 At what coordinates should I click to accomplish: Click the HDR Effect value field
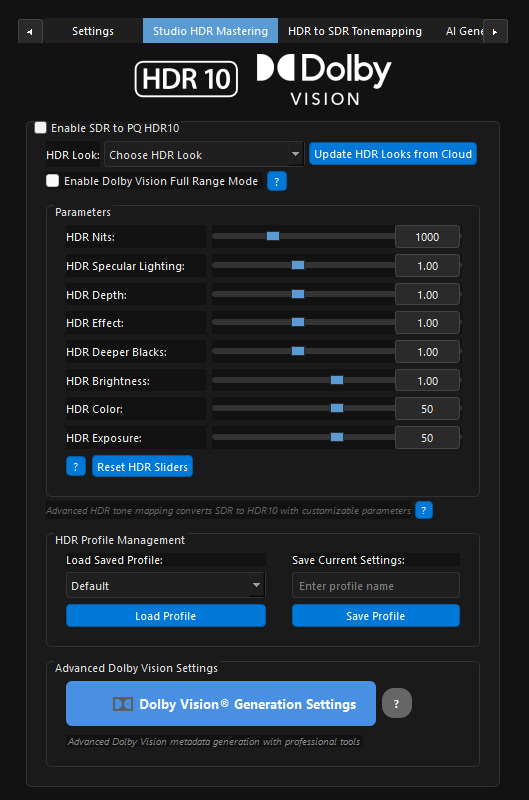click(x=427, y=323)
